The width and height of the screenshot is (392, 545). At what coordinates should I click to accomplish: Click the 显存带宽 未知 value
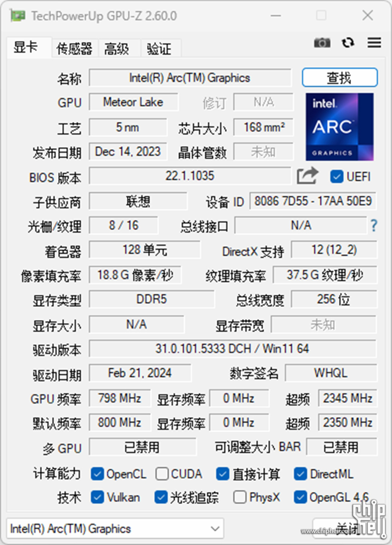(x=324, y=324)
